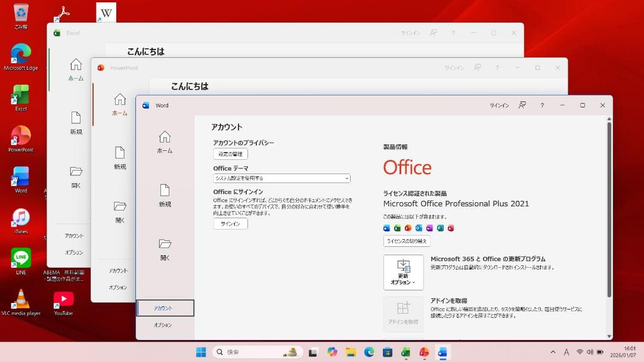Click the Outlook icon in the product icon row
The width and height of the screenshot is (644, 362).
tap(419, 228)
